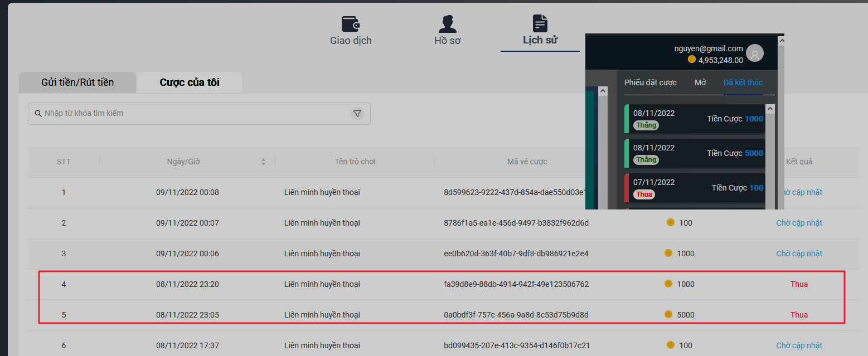
Task: Click ticket code bd099435-207e-413c-9354-d146f0b17c21
Action: [x=517, y=345]
